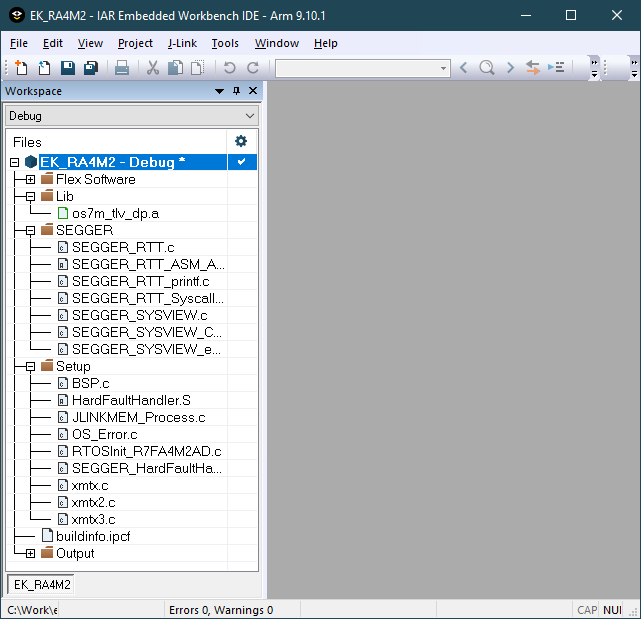Viewport: 641px width, 619px height.
Task: Click the Open file toolbar icon
Action: 44,68
